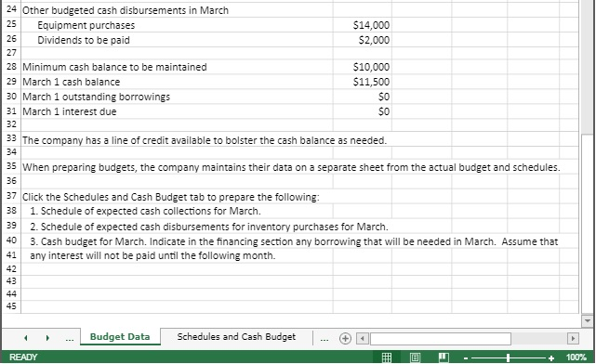This screenshot has height=364, width=596.
Task: Zoom in with the plus button
Action: pyautogui.click(x=551, y=357)
